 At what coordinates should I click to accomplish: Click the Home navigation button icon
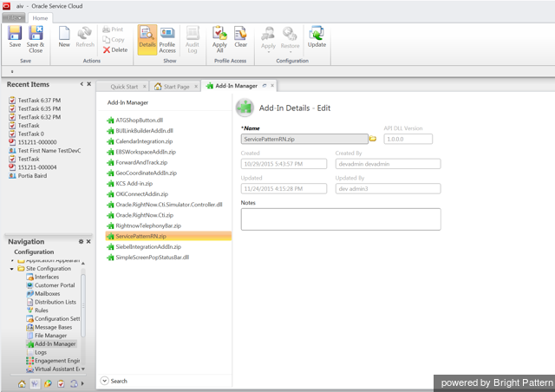pos(22,384)
